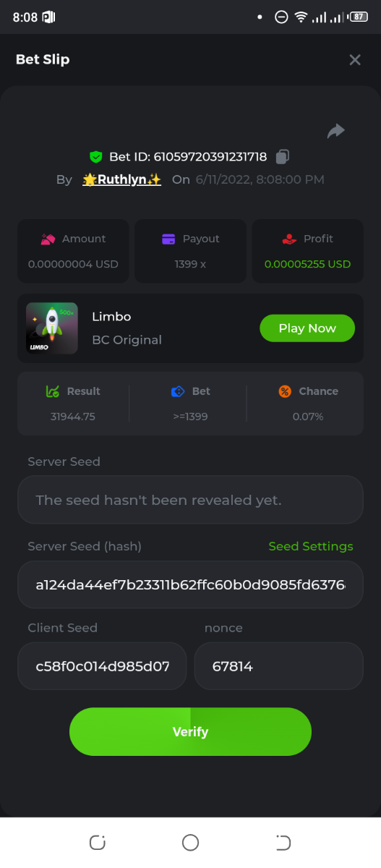Select the Server Seed field
The image size is (381, 868).
pyautogui.click(x=190, y=500)
